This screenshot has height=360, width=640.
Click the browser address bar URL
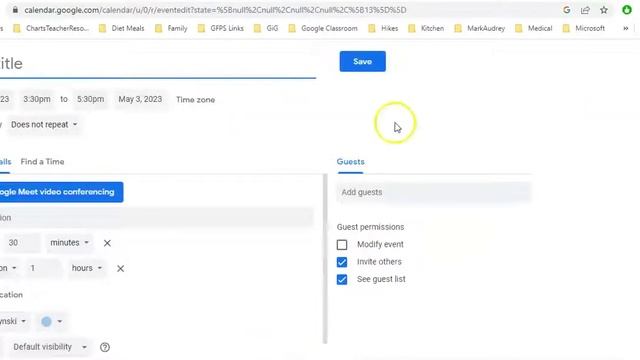pos(215,10)
